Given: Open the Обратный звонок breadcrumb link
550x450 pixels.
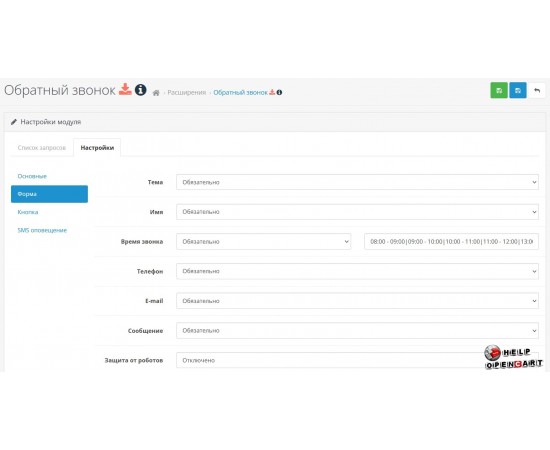Looking at the screenshot, I should tap(240, 92).
